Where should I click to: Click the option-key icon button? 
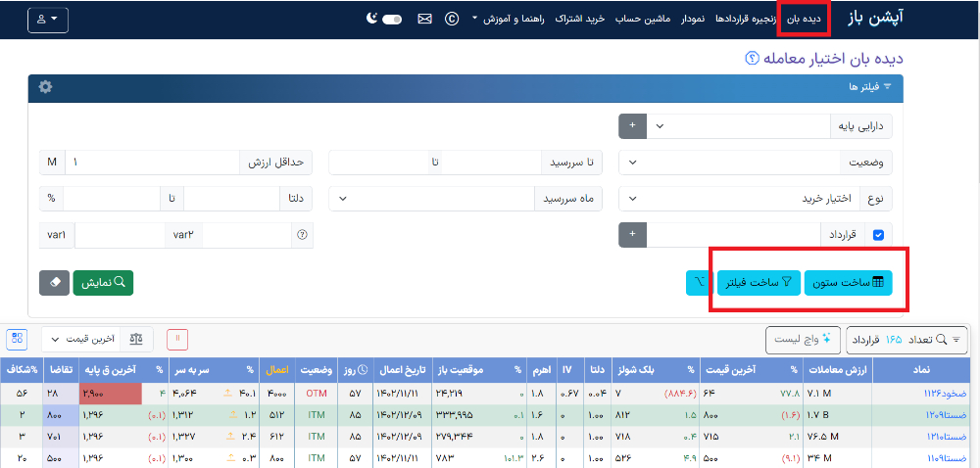tap(700, 283)
